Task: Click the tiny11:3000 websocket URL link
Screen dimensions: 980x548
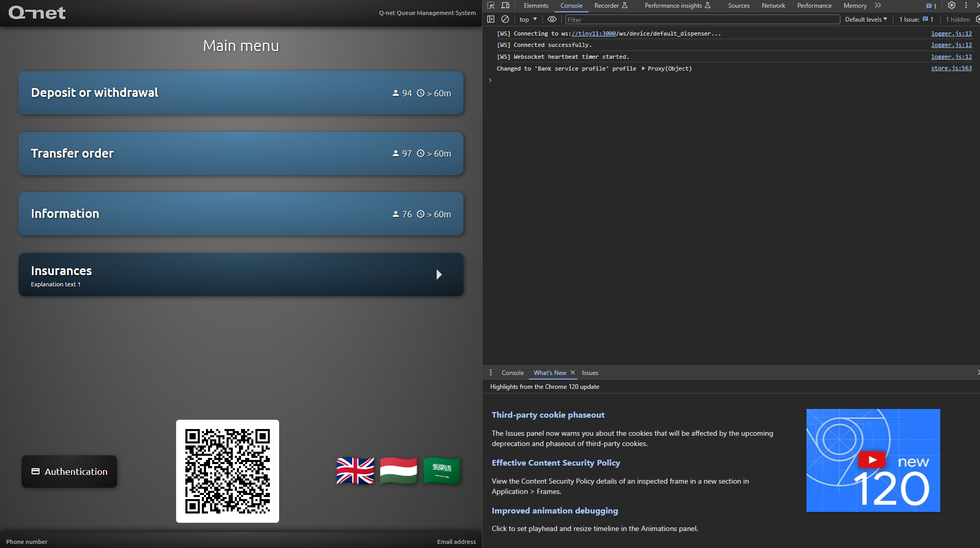Action: click(x=594, y=33)
